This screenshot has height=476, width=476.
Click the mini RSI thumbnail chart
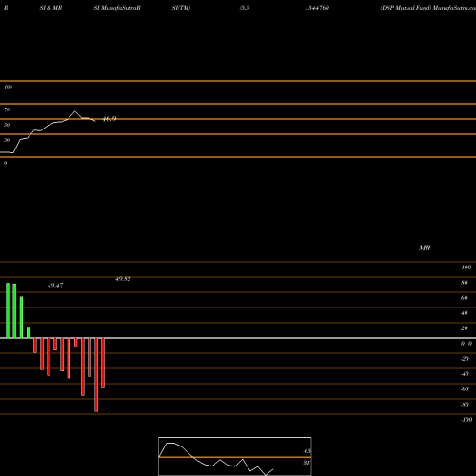click(x=235, y=456)
